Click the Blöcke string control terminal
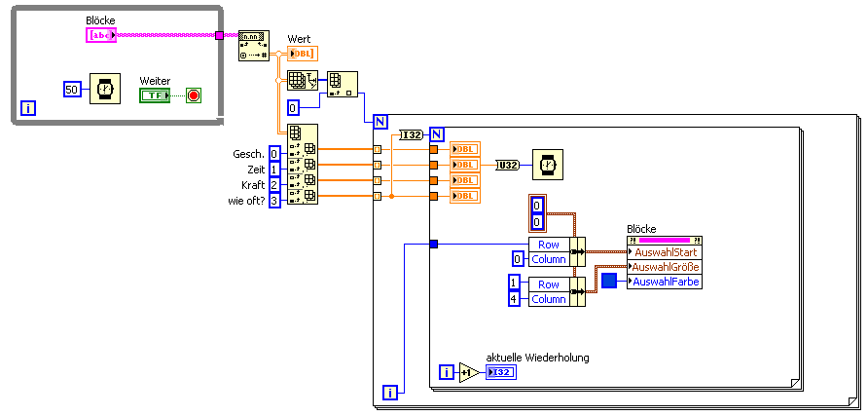Image resolution: width=868 pixels, height=416 pixels. point(101,35)
